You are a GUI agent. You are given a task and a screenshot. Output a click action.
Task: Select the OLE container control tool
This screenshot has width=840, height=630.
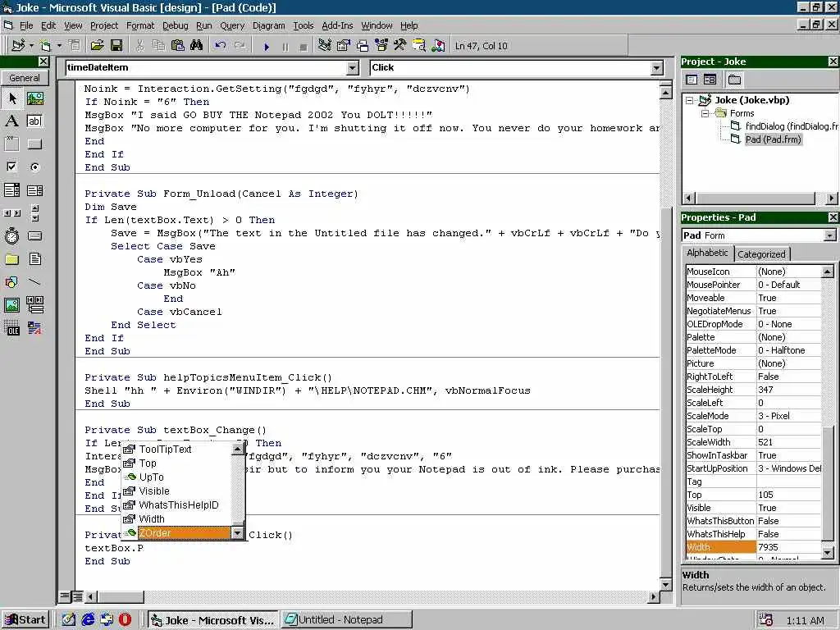[x=11, y=328]
